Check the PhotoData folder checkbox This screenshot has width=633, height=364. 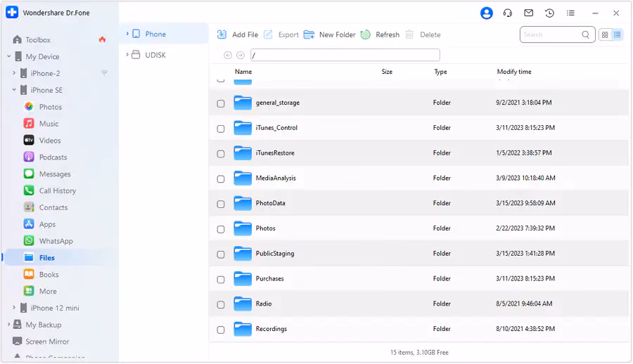click(x=221, y=204)
